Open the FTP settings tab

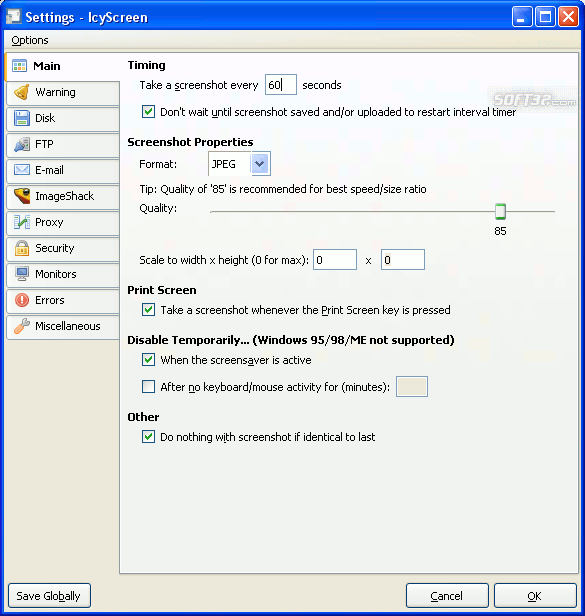click(63, 144)
